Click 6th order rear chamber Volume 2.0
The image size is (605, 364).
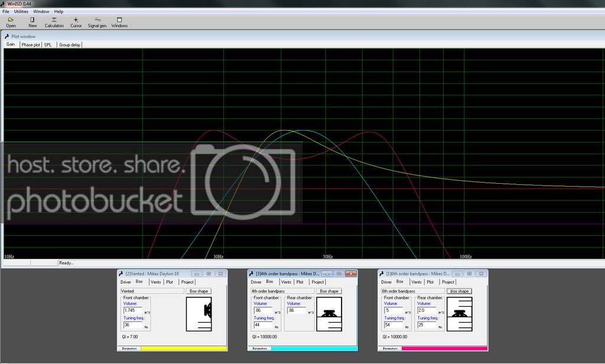(x=427, y=310)
